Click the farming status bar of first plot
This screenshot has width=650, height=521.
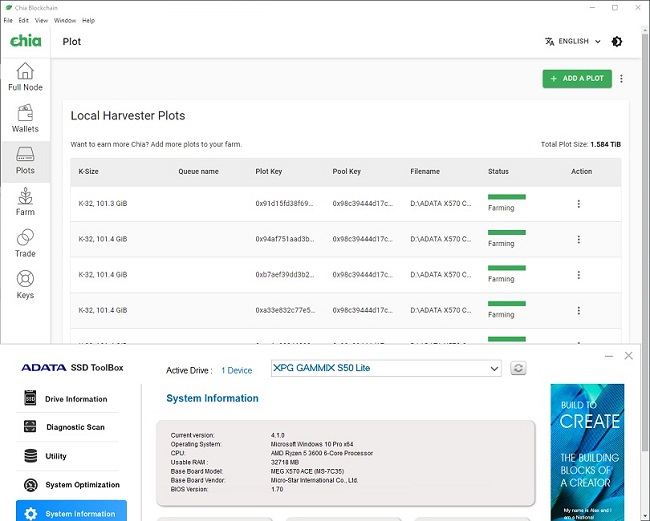[x=506, y=197]
